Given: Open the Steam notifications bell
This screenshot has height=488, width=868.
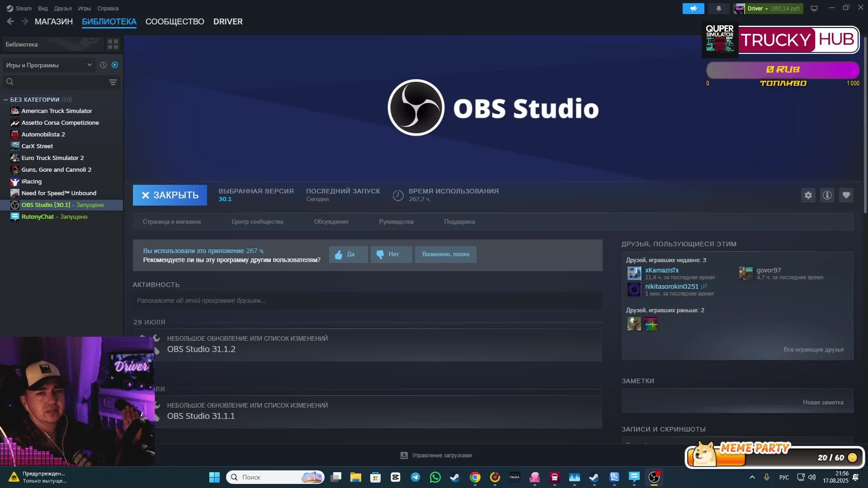Looking at the screenshot, I should pos(718,9).
